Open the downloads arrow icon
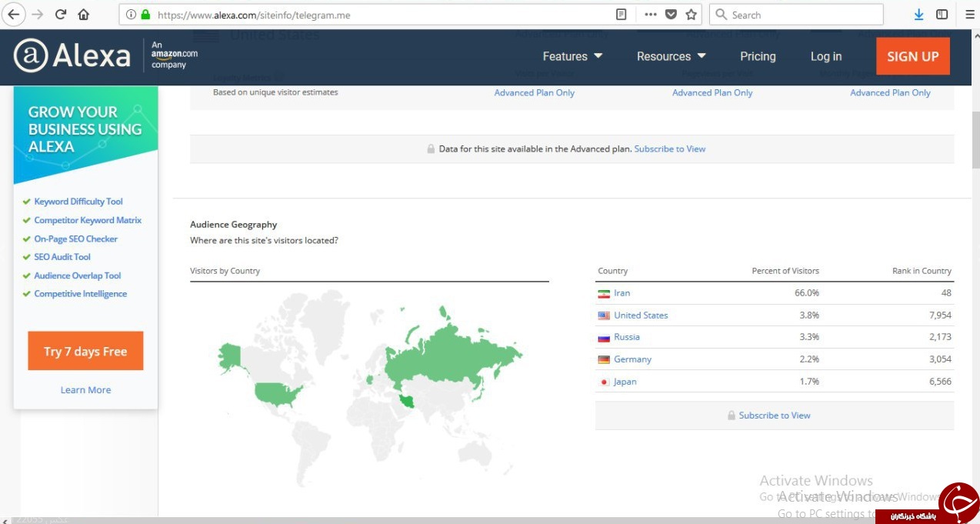 pyautogui.click(x=918, y=14)
